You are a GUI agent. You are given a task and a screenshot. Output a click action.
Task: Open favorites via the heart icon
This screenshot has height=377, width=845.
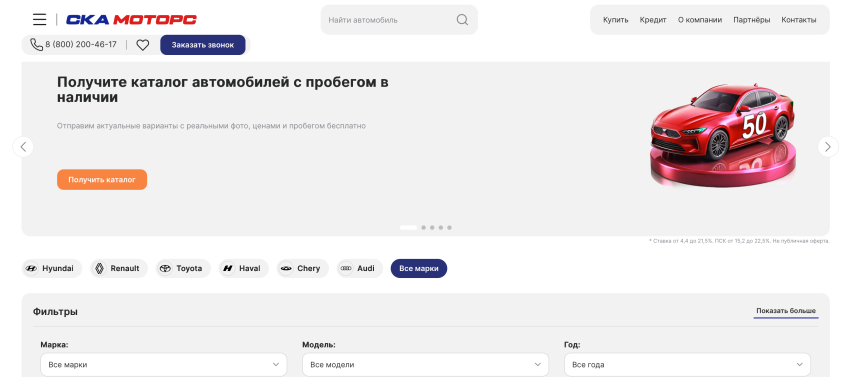tap(142, 45)
